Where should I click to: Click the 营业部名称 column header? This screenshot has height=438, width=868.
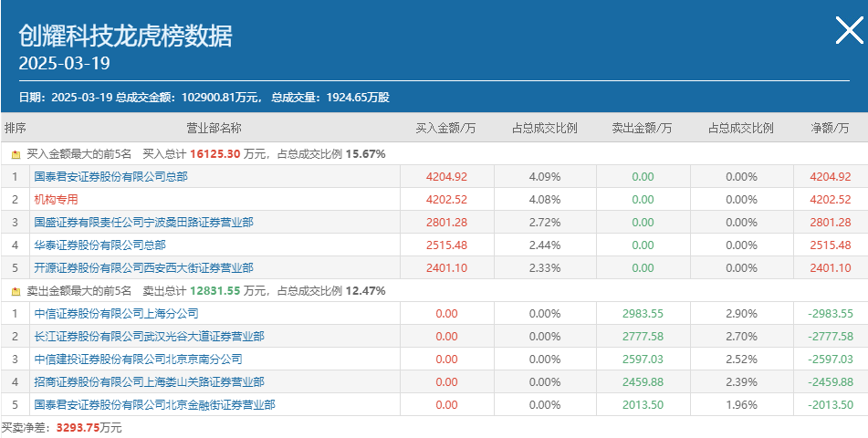214,128
